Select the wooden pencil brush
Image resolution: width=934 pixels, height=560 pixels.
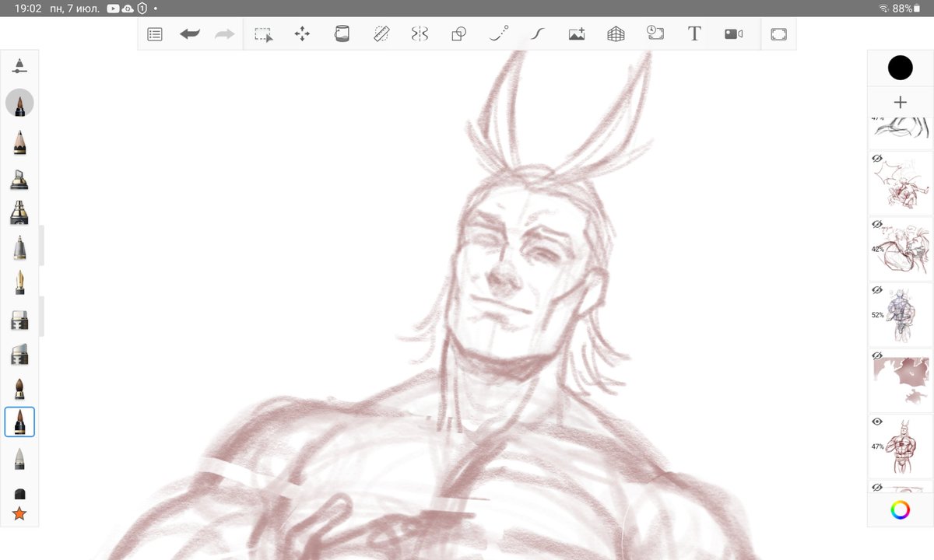(19, 142)
